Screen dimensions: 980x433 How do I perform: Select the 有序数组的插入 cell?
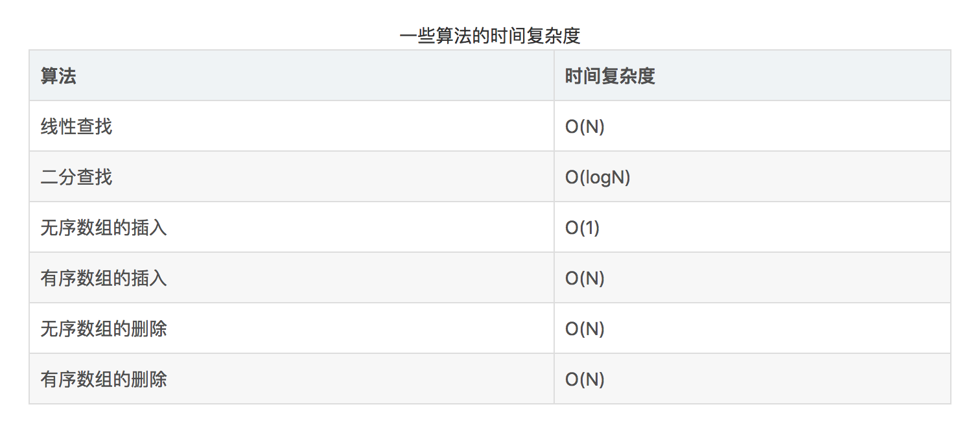click(x=104, y=278)
